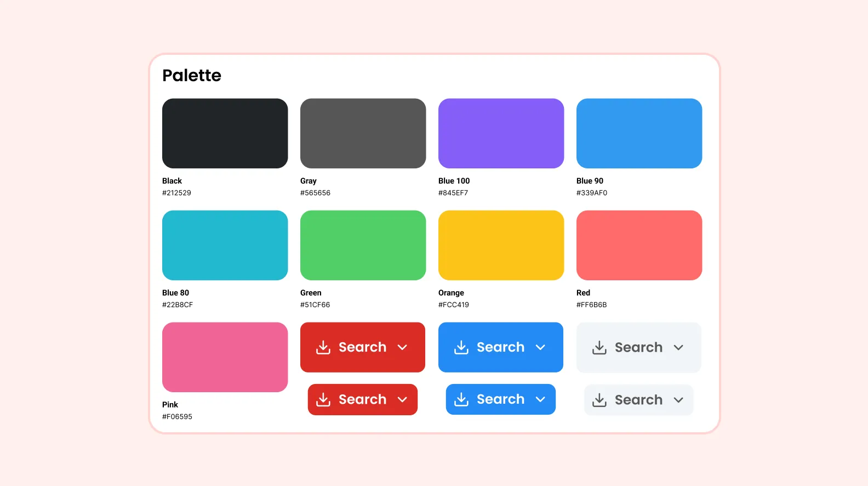
Task: Click download icon in large red Search button
Action: 323,347
